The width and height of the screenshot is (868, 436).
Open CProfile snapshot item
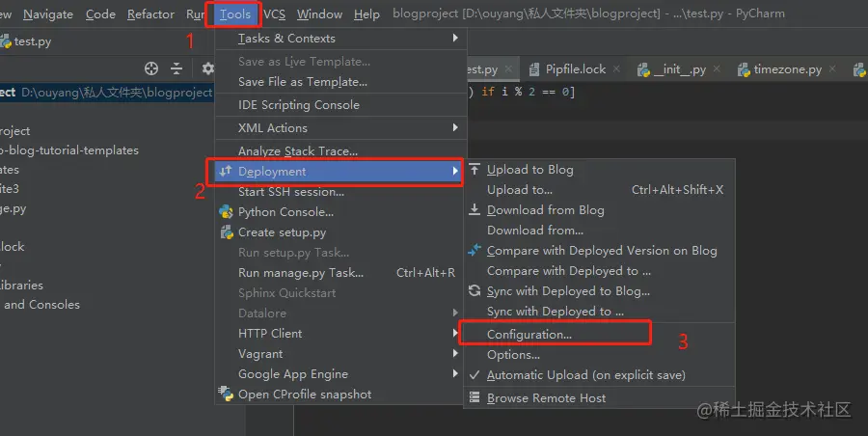(x=339, y=395)
